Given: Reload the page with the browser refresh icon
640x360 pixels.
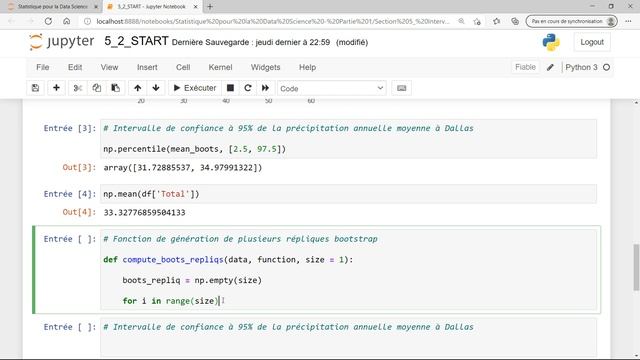Looking at the screenshot, I should 48,21.
